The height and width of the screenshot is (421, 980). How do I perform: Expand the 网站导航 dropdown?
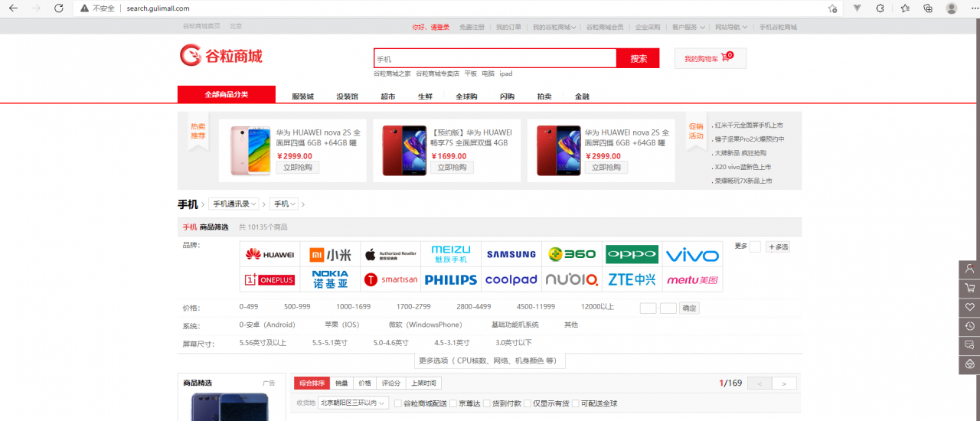click(731, 27)
